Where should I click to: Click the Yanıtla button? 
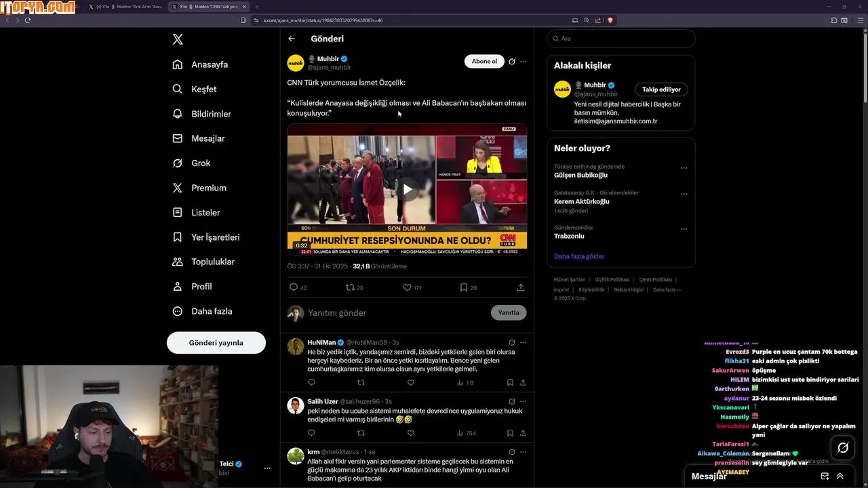[509, 312]
